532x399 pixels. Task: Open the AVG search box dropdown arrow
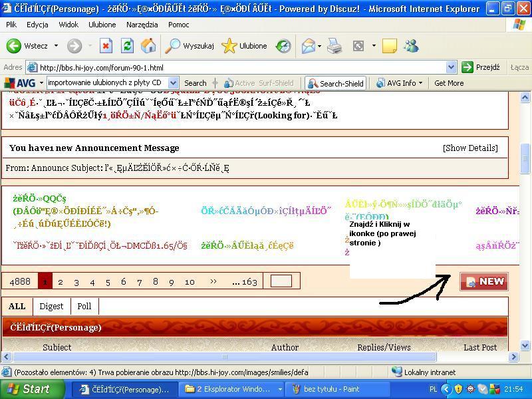[173, 83]
